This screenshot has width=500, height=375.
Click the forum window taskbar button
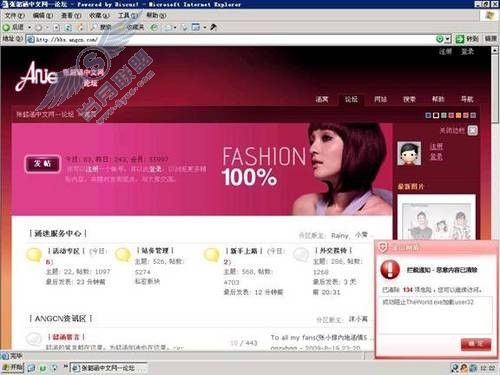coord(109,368)
